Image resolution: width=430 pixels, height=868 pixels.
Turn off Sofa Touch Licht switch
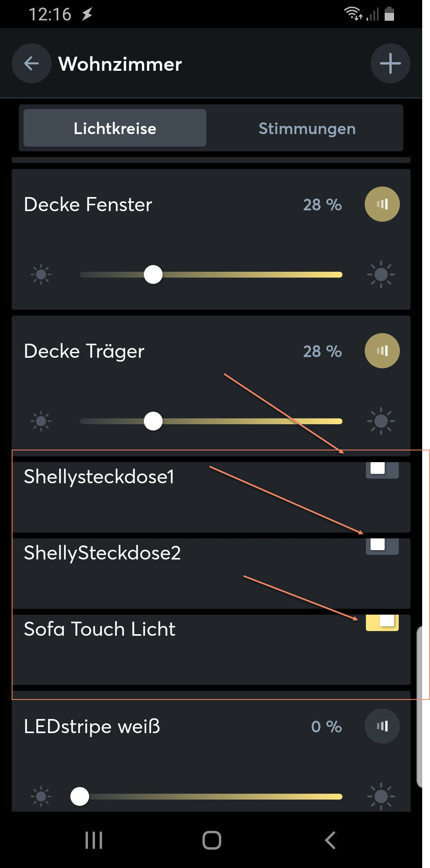coord(382,622)
